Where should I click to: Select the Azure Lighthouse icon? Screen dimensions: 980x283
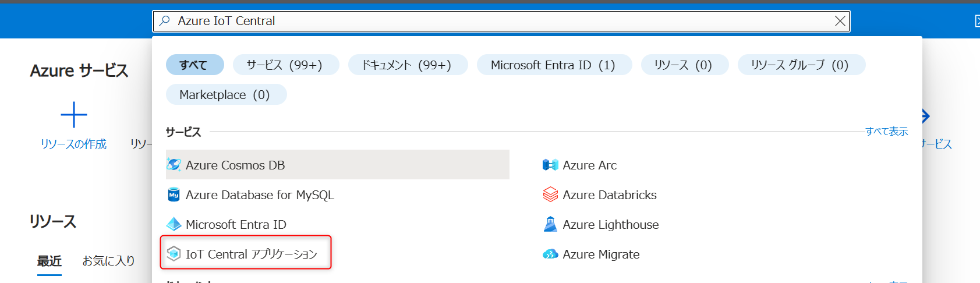click(x=550, y=224)
